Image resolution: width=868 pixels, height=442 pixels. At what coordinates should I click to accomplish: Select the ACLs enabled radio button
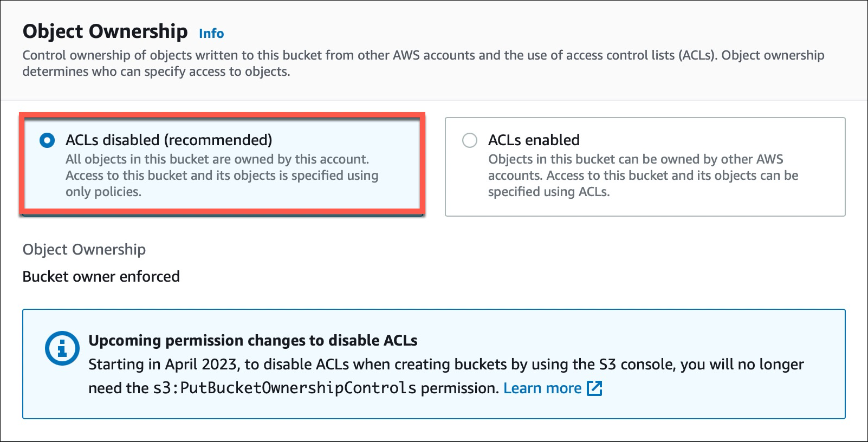tap(470, 141)
